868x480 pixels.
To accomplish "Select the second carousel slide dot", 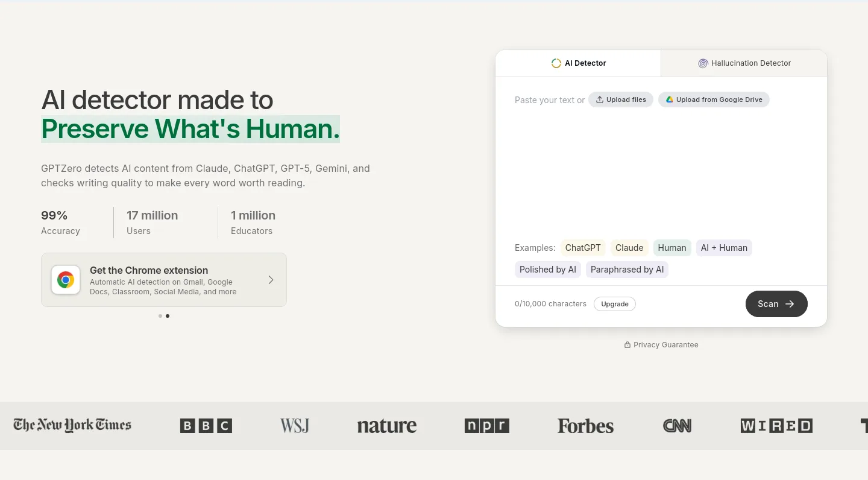I will [x=168, y=316].
